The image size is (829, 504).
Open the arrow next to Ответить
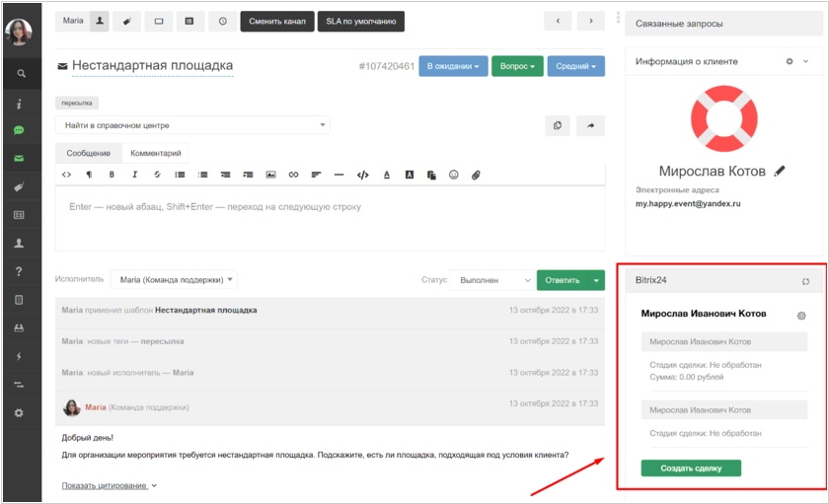click(596, 280)
